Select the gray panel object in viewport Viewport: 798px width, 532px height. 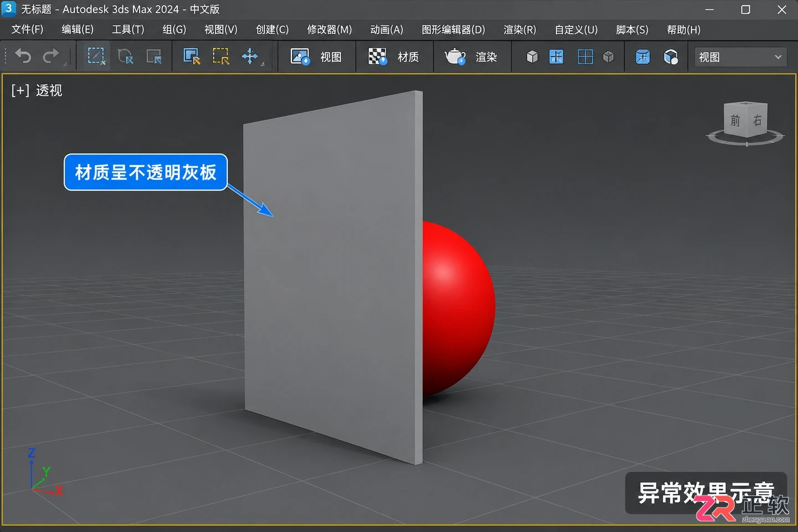click(x=332, y=277)
